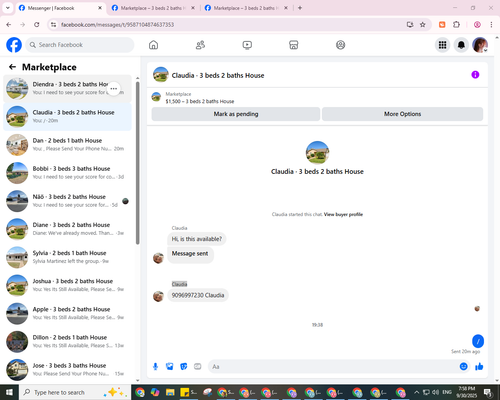Open the Chrome three-dot menu
This screenshot has height=400, width=500.
[x=491, y=25]
